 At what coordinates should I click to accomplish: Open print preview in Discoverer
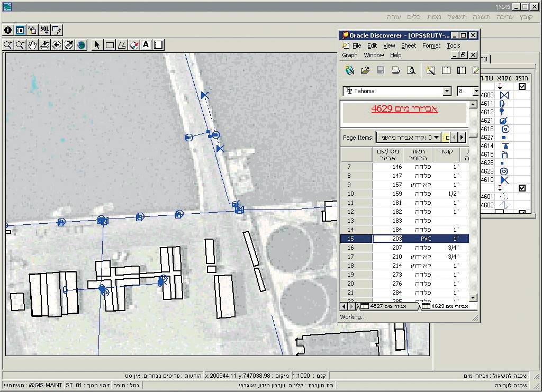(x=411, y=70)
